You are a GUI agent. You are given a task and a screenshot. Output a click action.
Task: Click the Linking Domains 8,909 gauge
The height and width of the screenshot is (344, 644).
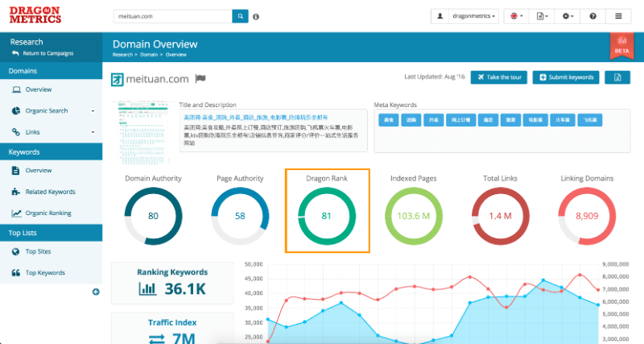(x=587, y=216)
